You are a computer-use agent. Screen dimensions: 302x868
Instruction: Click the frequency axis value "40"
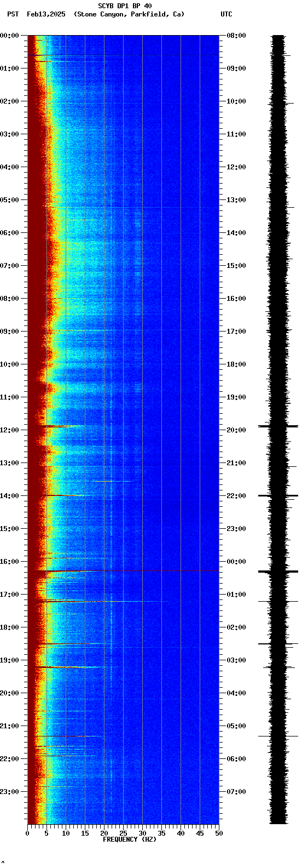181,833
